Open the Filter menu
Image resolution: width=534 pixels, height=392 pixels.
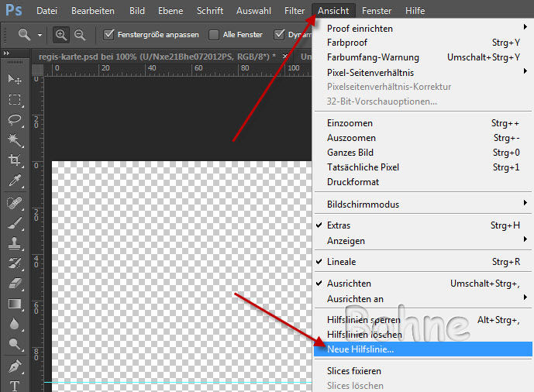coord(294,11)
